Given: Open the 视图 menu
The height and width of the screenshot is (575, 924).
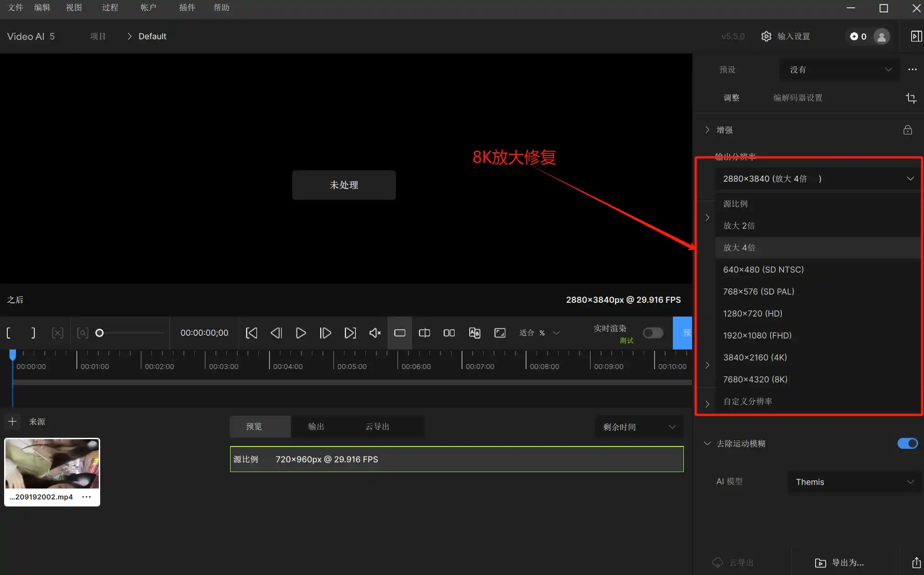Looking at the screenshot, I should (x=74, y=8).
